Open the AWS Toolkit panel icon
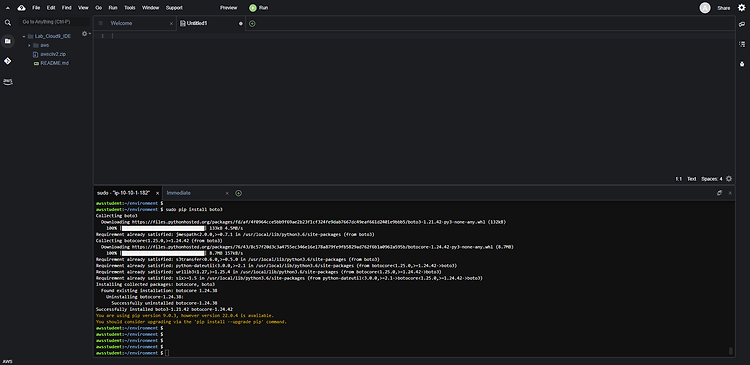 click(x=8, y=81)
